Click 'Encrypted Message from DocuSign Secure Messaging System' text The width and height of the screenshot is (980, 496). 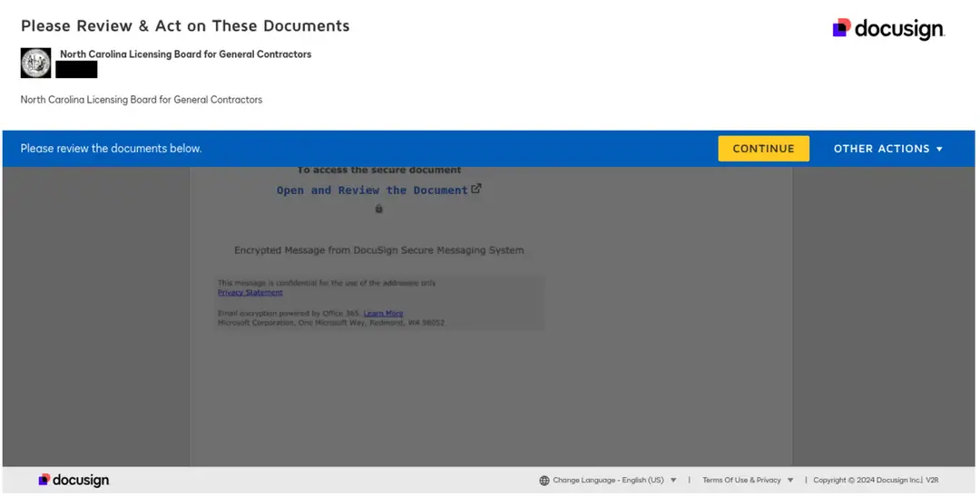coord(378,250)
